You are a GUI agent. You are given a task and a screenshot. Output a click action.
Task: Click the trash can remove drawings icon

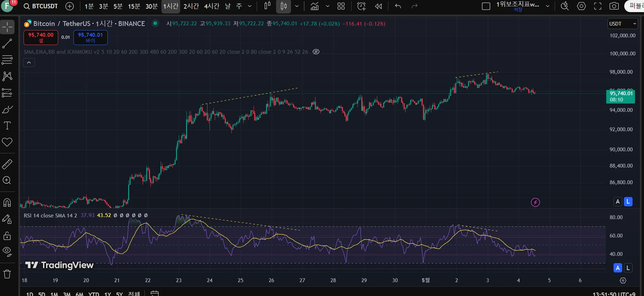coord(7,274)
